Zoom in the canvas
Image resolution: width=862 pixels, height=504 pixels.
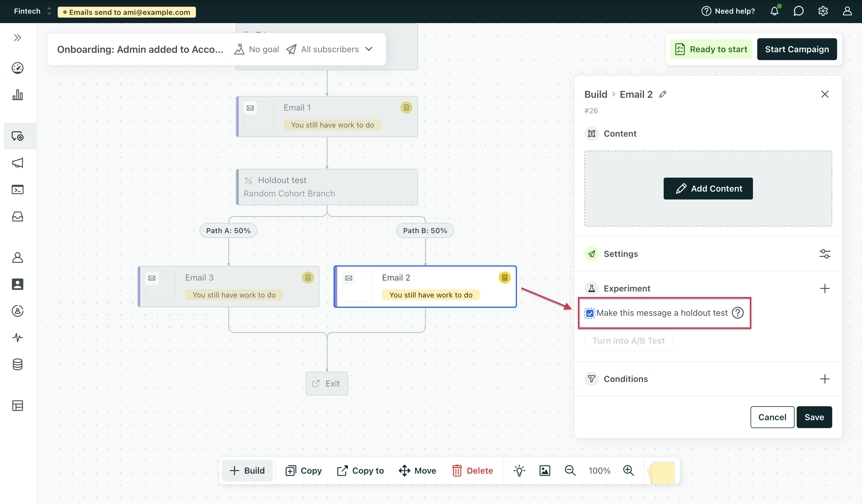pyautogui.click(x=629, y=471)
